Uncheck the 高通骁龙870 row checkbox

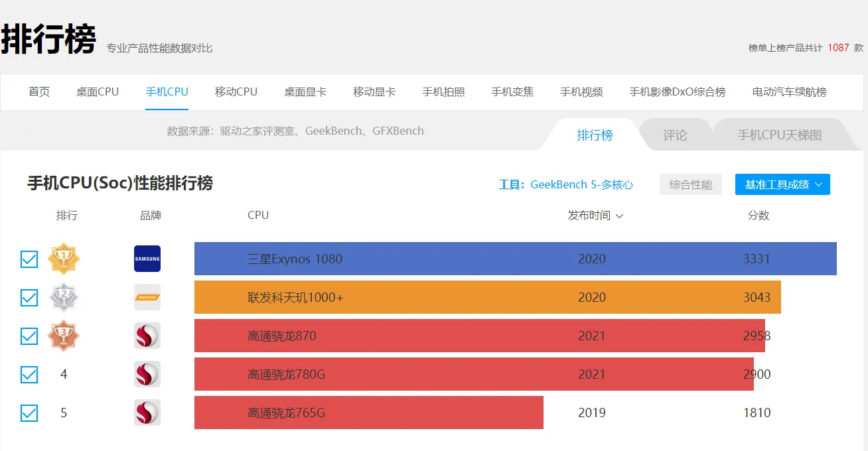pyautogui.click(x=29, y=336)
